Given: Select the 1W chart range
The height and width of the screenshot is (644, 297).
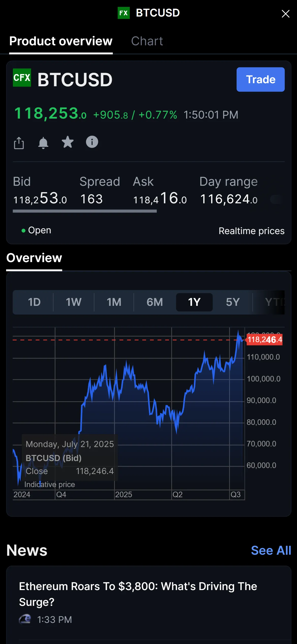Looking at the screenshot, I should [74, 302].
